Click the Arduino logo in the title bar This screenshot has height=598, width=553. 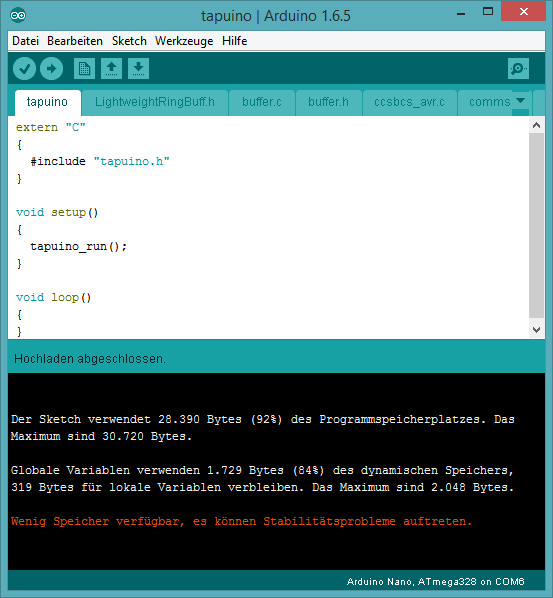18,15
